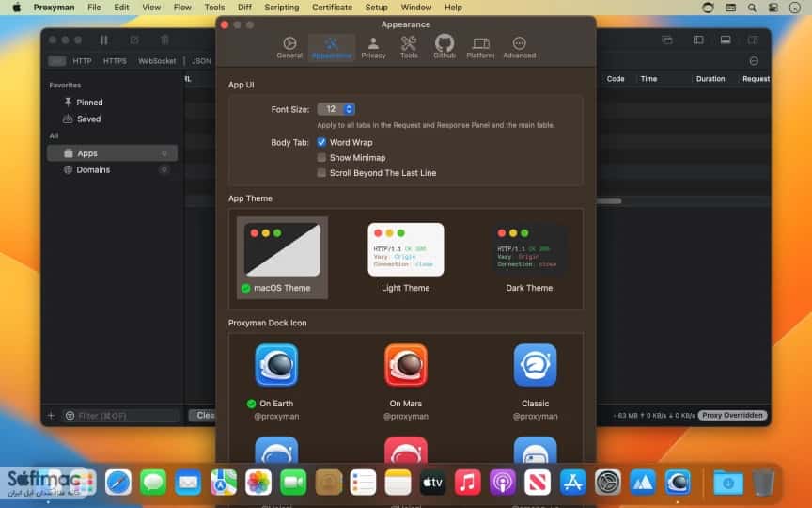Viewport: 812px width, 508px height.
Task: Switch to the Platform preferences tab
Action: pos(480,47)
